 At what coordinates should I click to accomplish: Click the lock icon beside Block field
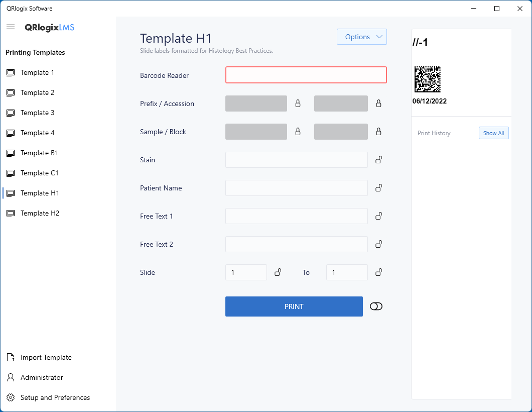[379, 132]
